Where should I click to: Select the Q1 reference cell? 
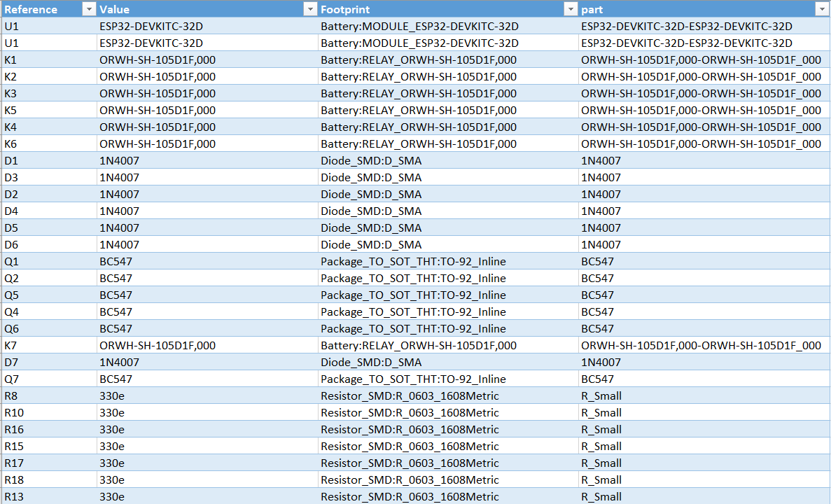[x=49, y=261]
